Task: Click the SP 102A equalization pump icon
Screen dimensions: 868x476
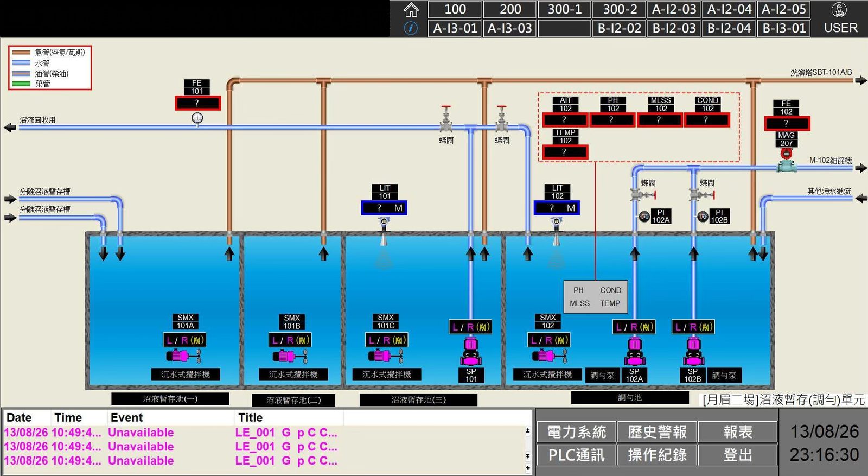Action: (634, 351)
